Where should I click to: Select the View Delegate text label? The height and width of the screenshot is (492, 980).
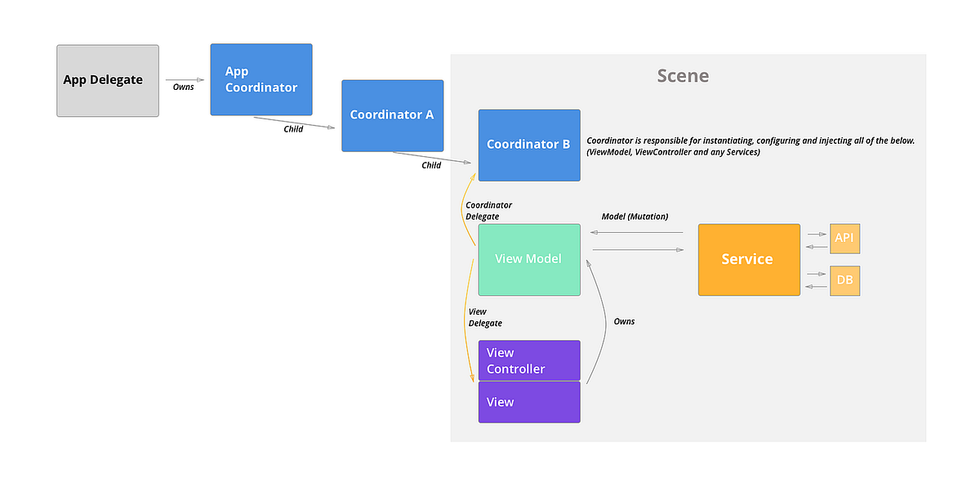click(x=484, y=317)
